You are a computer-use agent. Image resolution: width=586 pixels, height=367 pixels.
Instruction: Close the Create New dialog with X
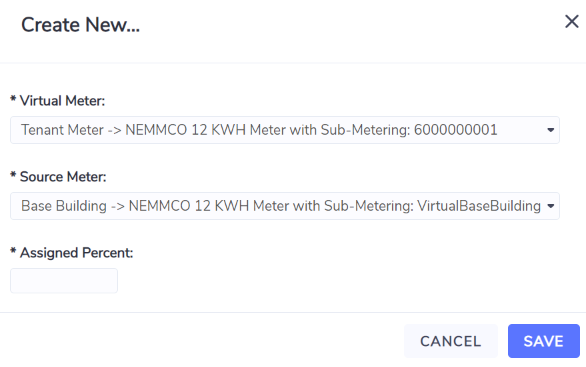click(x=571, y=22)
